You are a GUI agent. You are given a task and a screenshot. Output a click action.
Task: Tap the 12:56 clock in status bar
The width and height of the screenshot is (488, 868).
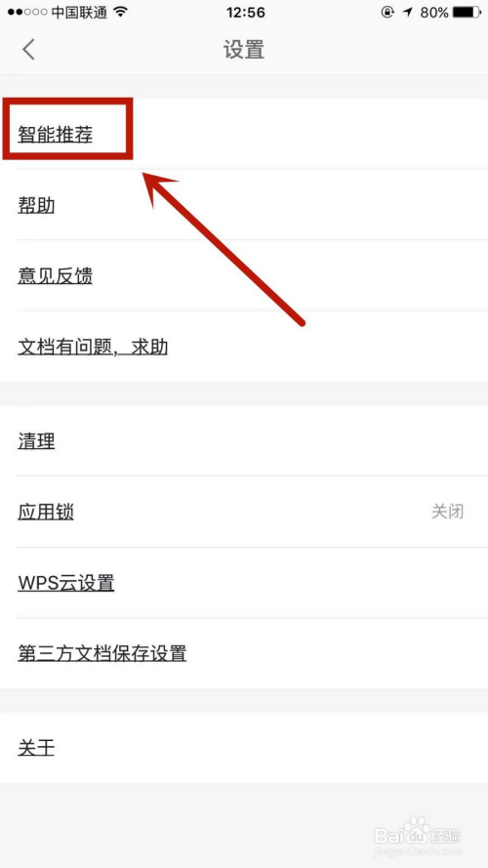tap(245, 12)
